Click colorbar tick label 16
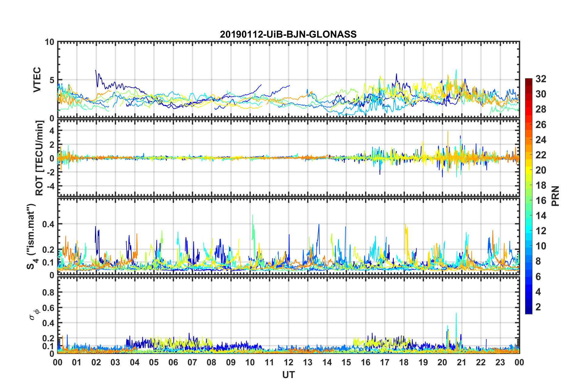Image resolution: width=577 pixels, height=392 pixels. [541, 200]
